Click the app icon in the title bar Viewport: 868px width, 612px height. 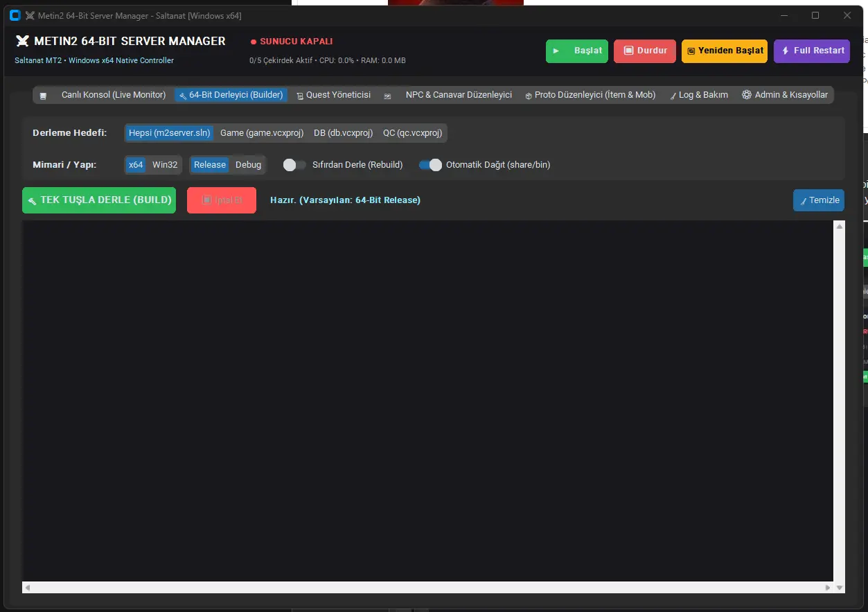[x=15, y=15]
